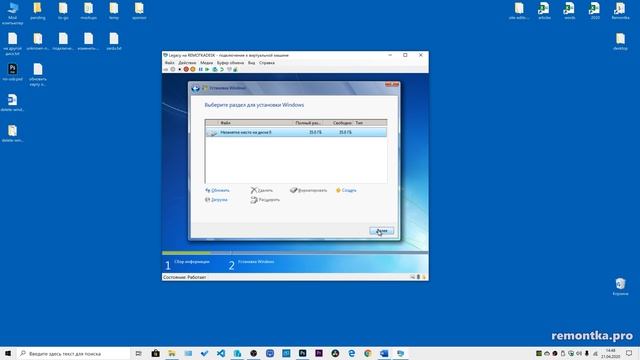Image resolution: width=640 pixels, height=360 pixels.
Task: Open the Действие menu
Action: pos(187,63)
